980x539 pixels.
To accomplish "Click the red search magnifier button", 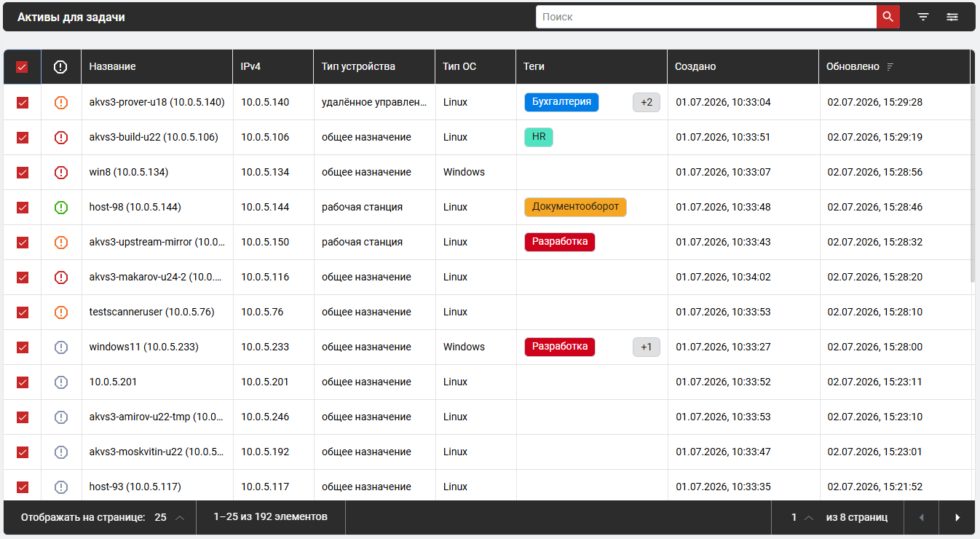I will (x=888, y=17).
